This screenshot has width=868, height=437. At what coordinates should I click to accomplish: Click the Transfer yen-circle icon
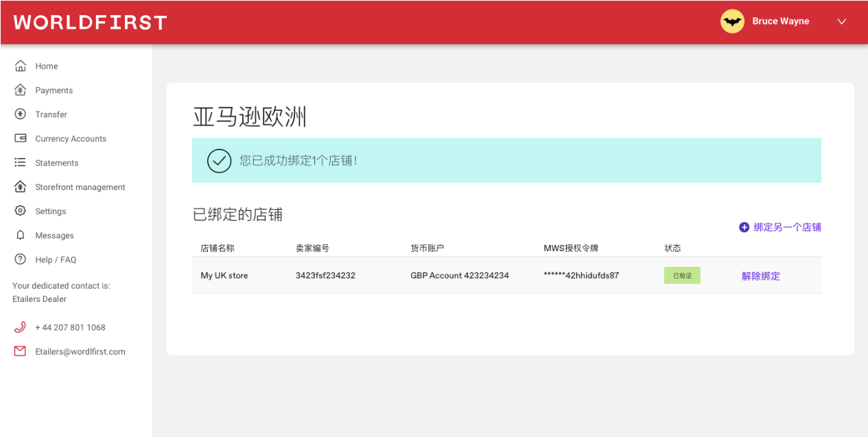(x=21, y=114)
